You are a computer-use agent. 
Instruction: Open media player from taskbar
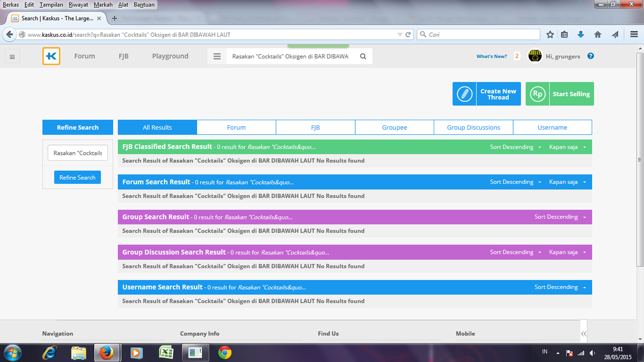tap(136, 353)
